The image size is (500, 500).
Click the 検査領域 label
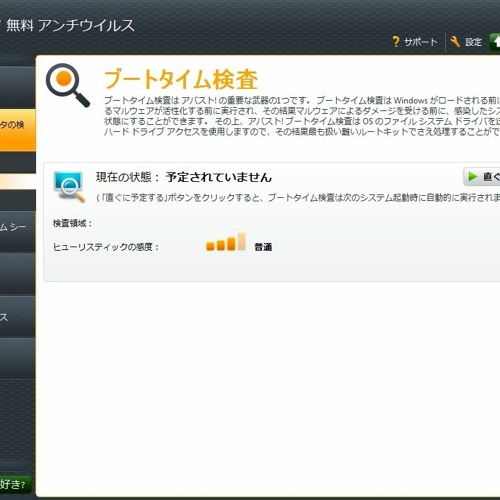click(72, 223)
